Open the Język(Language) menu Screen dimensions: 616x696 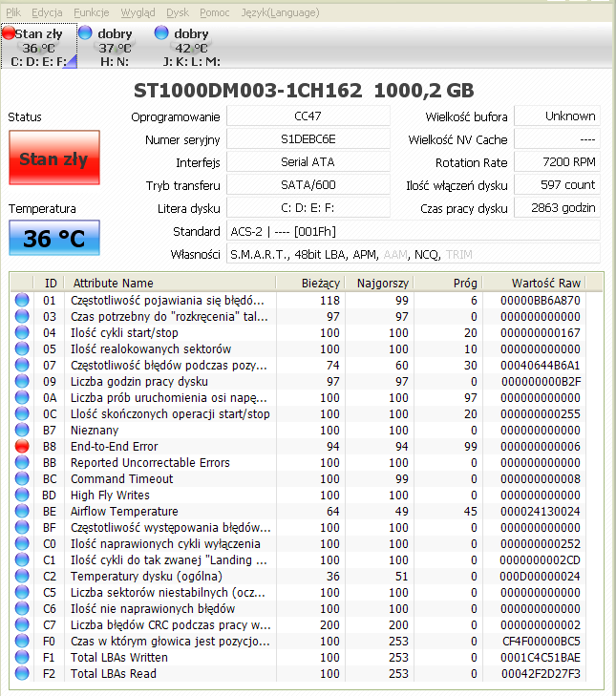(x=280, y=12)
